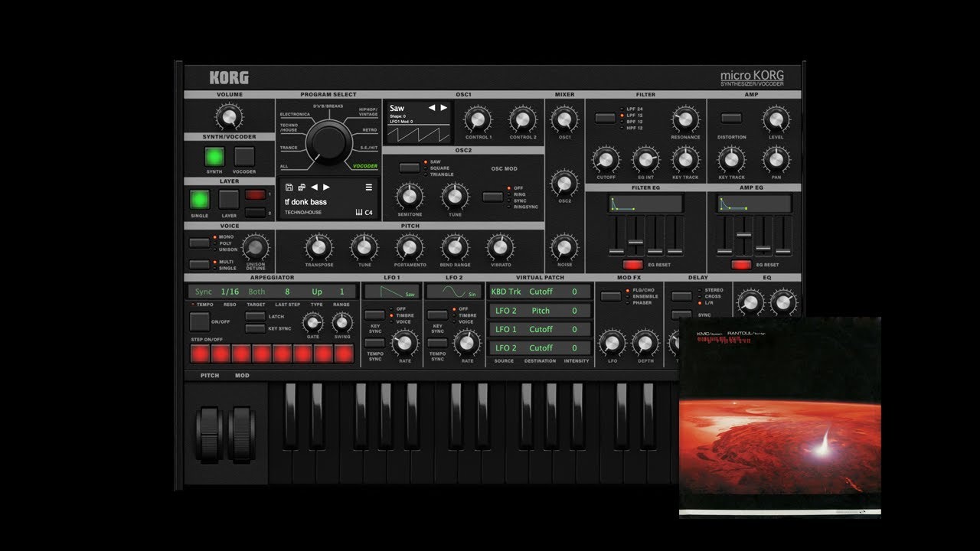Open 'KBD Trk' source in virtual patch
This screenshot has width=980, height=551.
click(505, 292)
